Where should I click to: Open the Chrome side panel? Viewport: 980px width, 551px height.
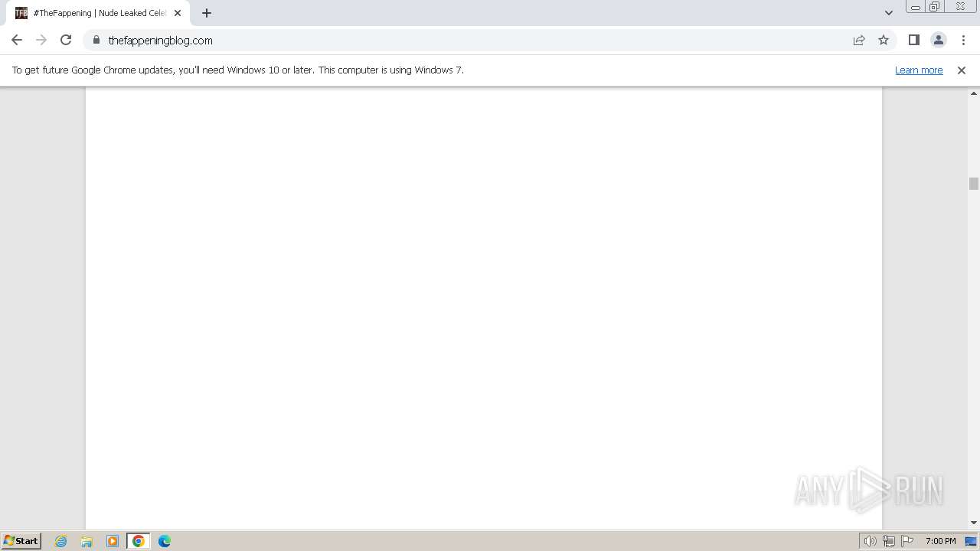click(913, 40)
